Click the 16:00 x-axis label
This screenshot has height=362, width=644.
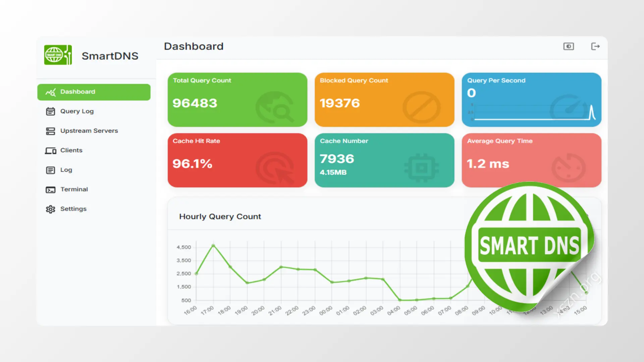(x=190, y=311)
